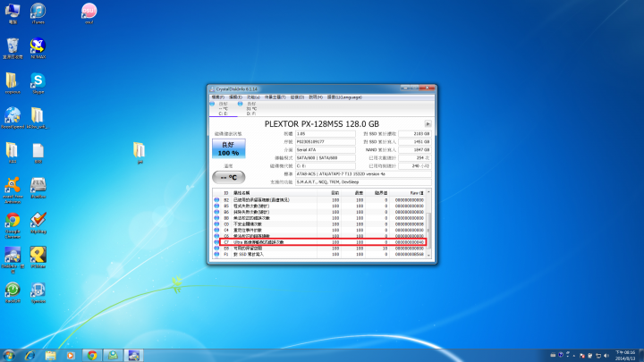Select the NI MAX desktop icon

pyautogui.click(x=38, y=48)
